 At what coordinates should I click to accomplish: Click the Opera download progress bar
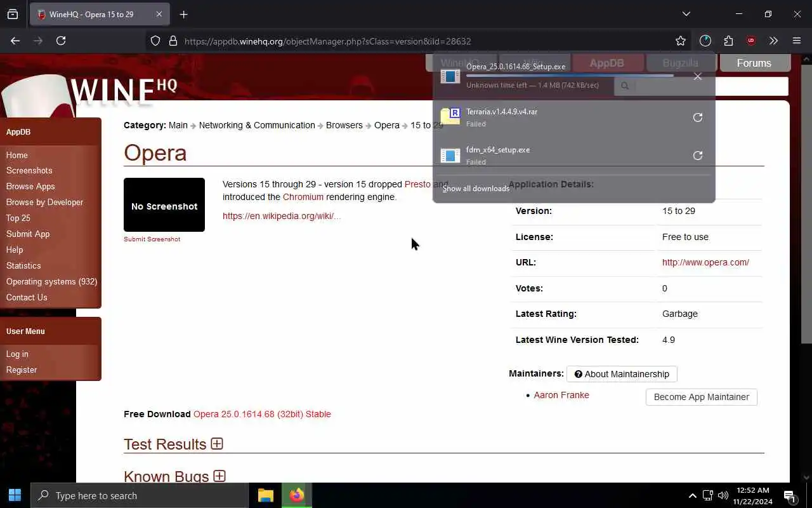570,76
